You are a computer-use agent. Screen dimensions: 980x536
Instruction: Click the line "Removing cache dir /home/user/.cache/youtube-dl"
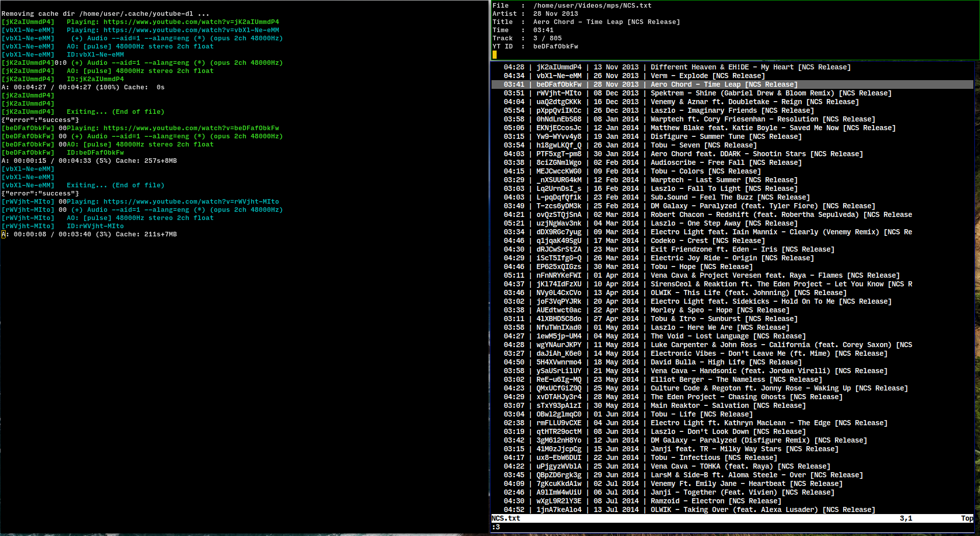point(106,14)
